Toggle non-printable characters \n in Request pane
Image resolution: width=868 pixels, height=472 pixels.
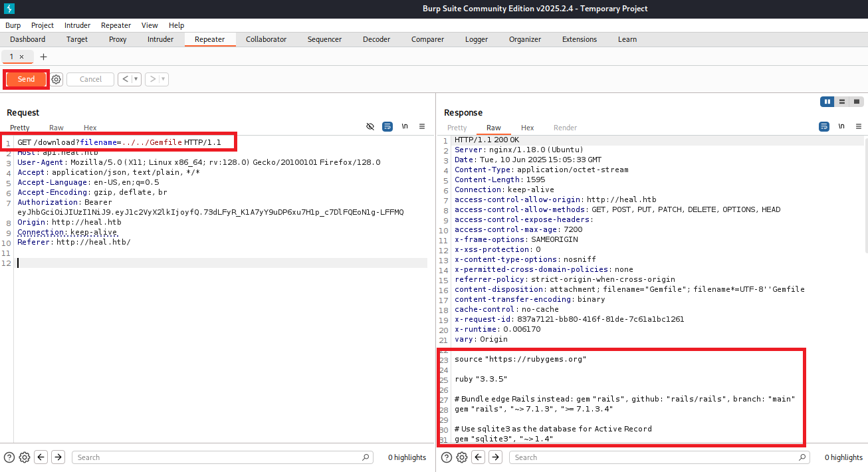pyautogui.click(x=405, y=126)
